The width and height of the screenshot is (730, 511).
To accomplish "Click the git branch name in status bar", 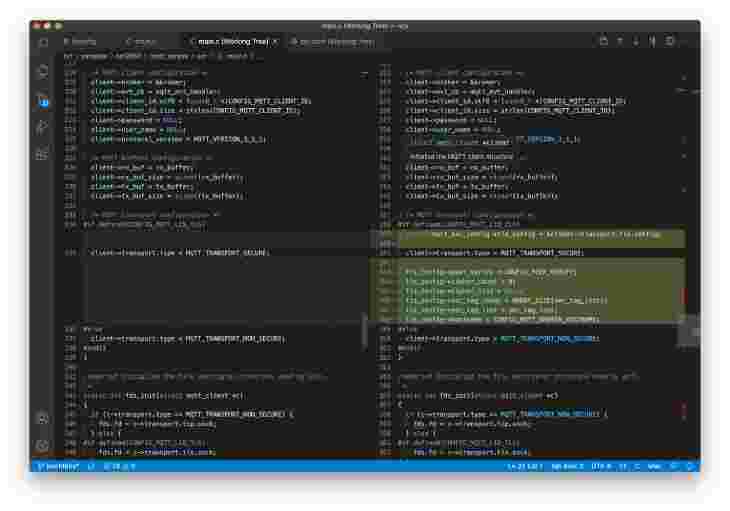I will (x=58, y=466).
